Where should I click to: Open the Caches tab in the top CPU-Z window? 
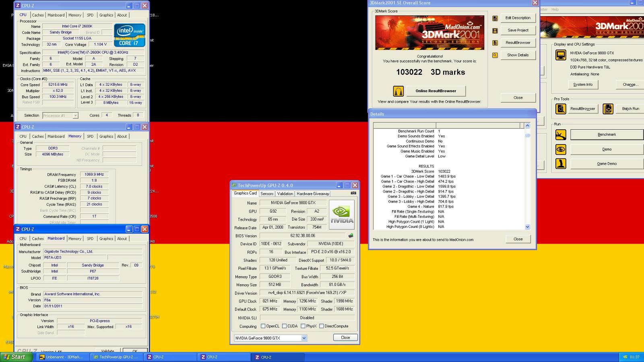point(38,15)
